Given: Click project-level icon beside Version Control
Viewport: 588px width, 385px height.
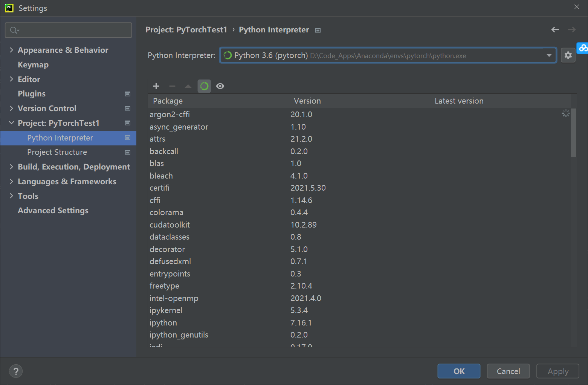Looking at the screenshot, I should (128, 108).
